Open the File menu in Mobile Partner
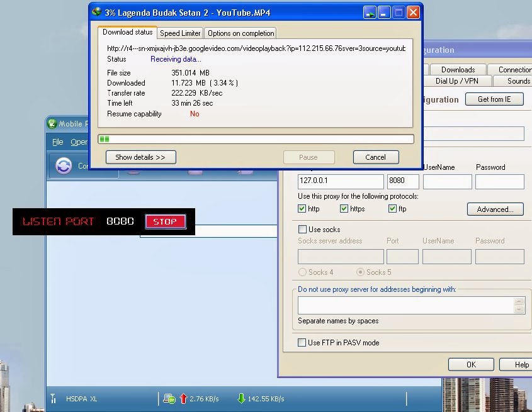This screenshot has width=532, height=412. [x=58, y=142]
